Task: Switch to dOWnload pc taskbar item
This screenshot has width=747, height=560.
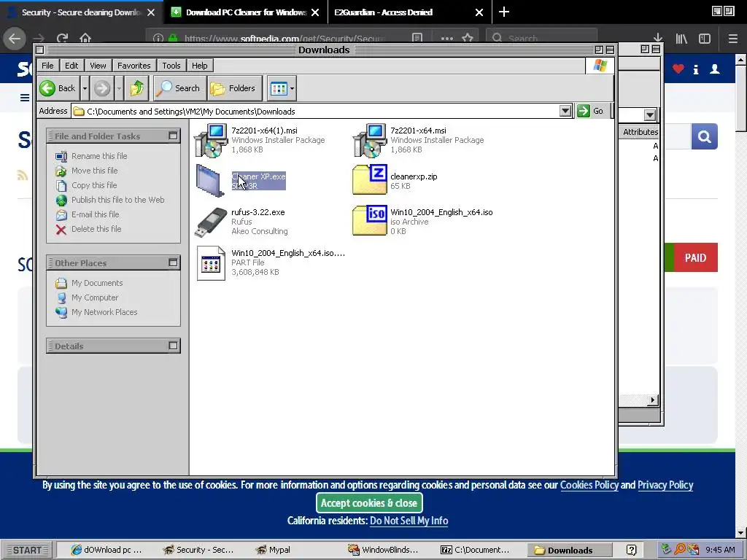Action: (x=107, y=550)
